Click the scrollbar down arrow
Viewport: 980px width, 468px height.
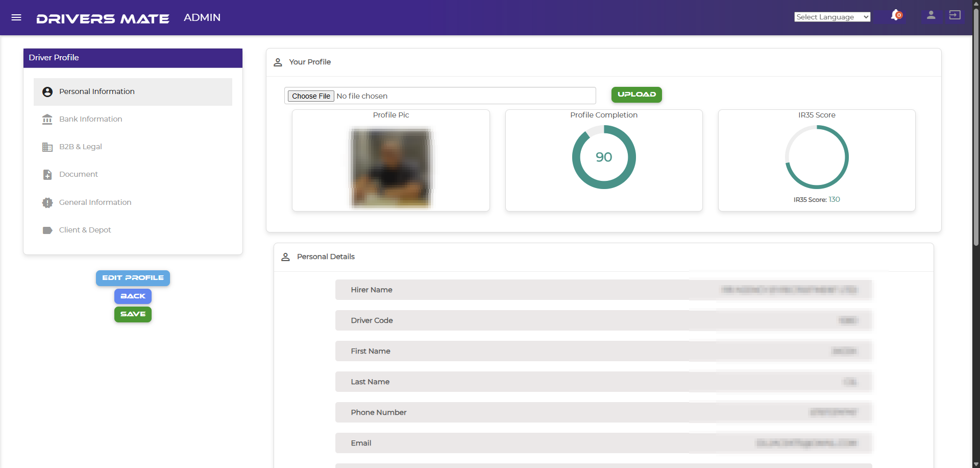click(x=976, y=464)
